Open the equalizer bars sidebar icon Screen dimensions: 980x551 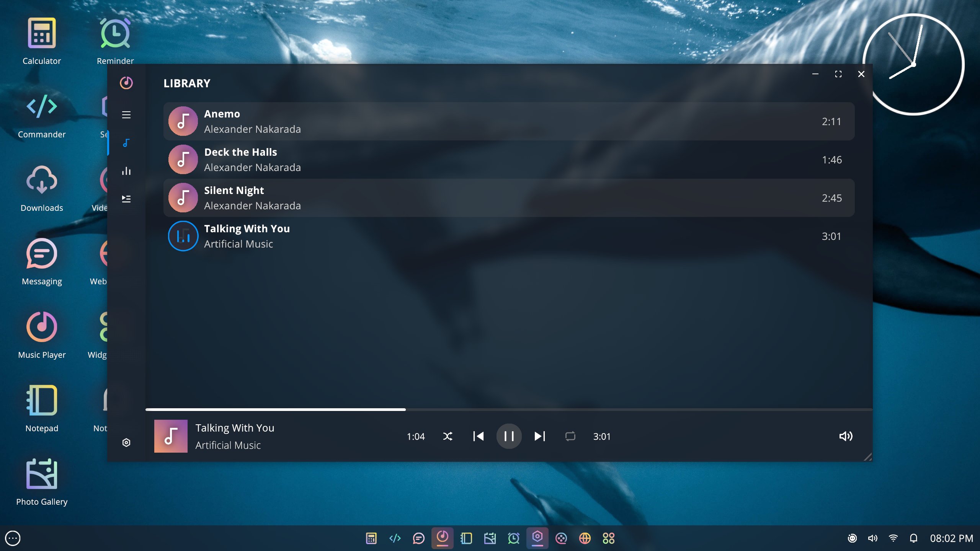click(126, 171)
